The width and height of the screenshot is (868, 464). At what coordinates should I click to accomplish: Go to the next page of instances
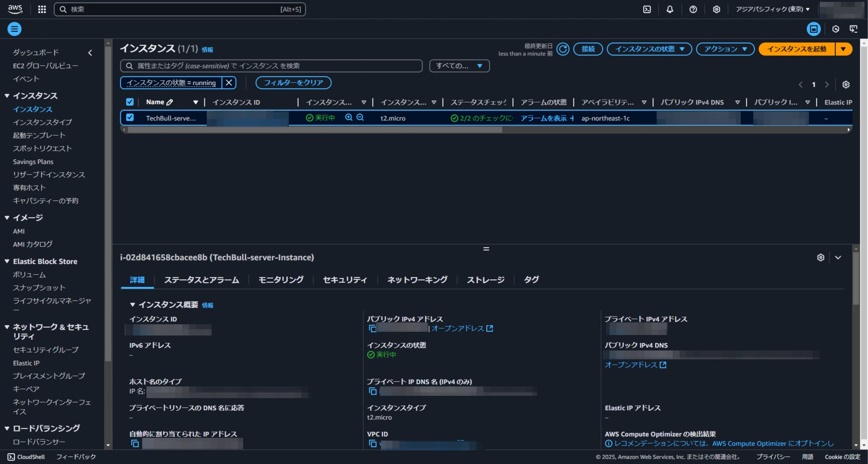[827, 85]
